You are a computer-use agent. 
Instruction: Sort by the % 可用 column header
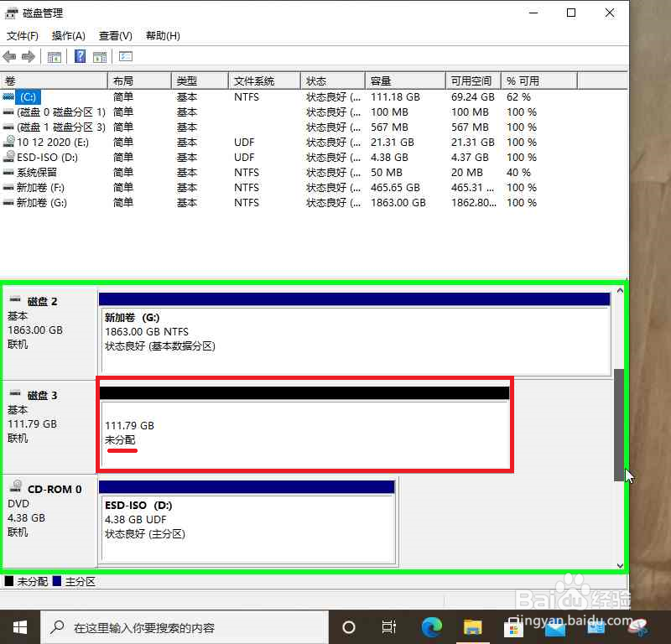click(539, 80)
